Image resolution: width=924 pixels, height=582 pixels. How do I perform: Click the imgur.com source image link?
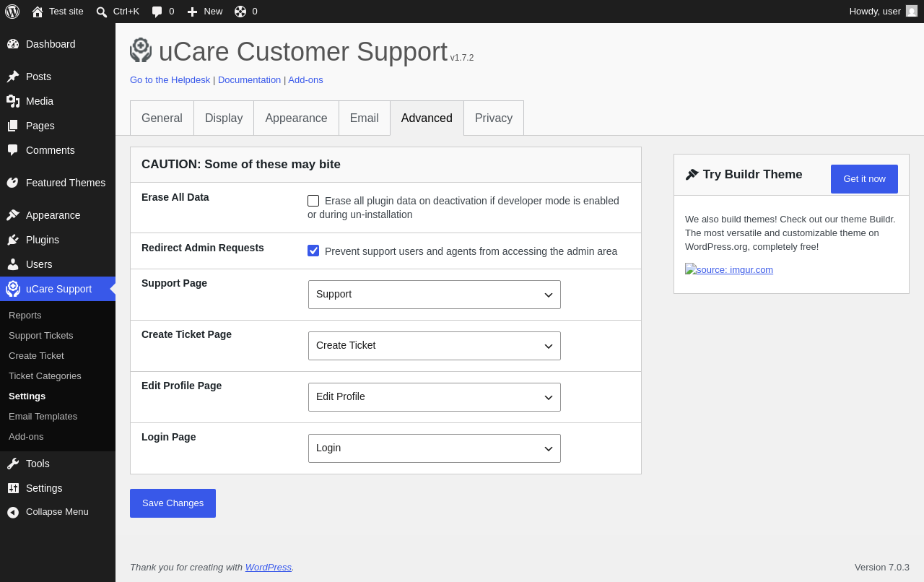[729, 269]
